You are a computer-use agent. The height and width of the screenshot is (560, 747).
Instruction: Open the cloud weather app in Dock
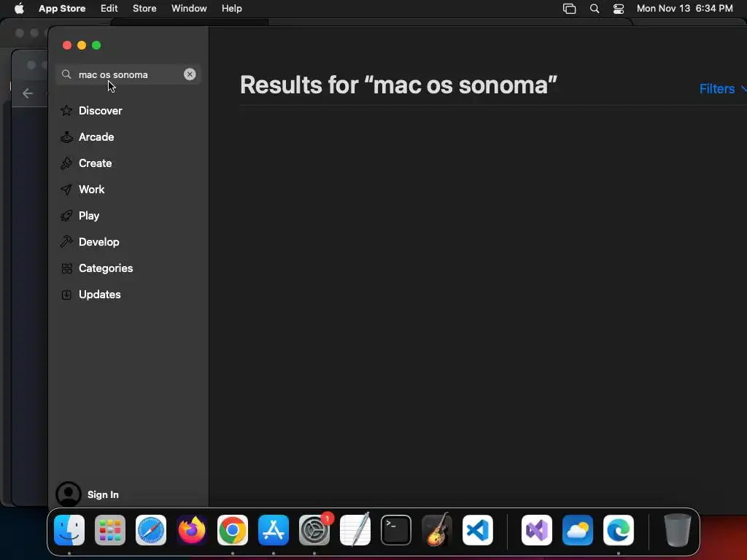click(578, 530)
